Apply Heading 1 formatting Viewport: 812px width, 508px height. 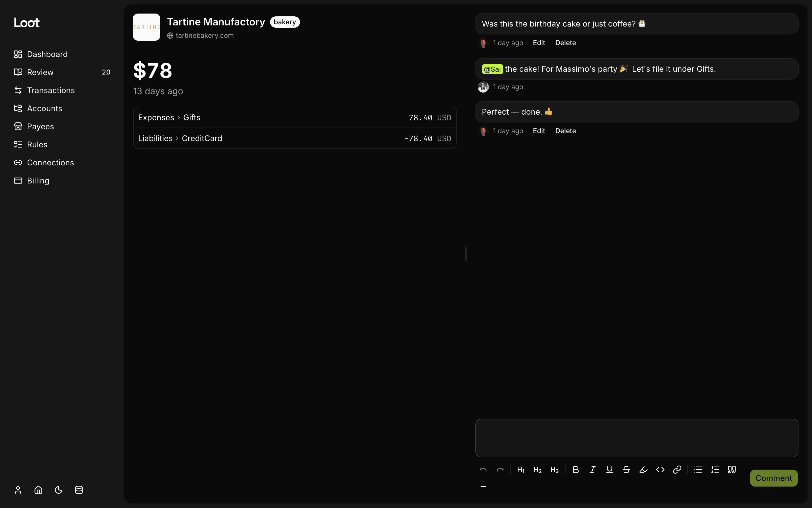(x=521, y=470)
